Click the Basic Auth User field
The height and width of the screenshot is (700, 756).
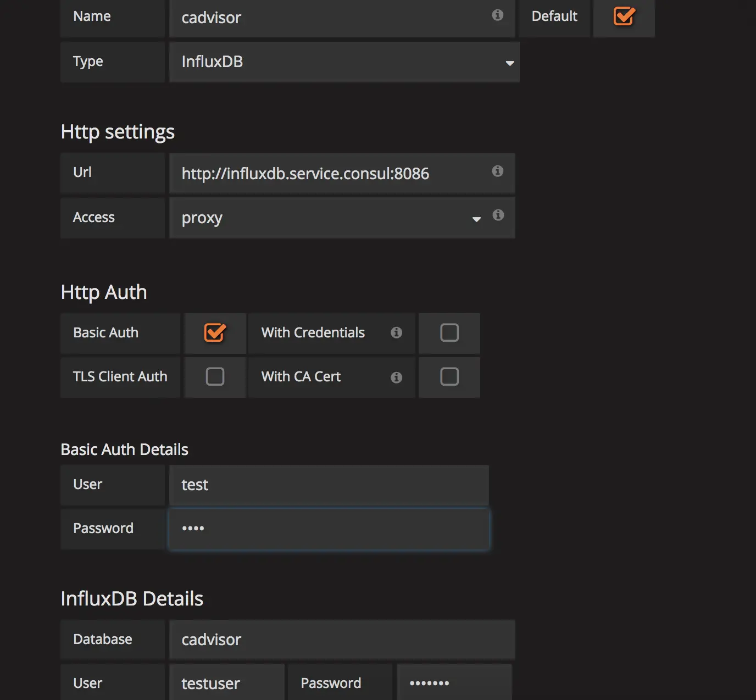[329, 485]
